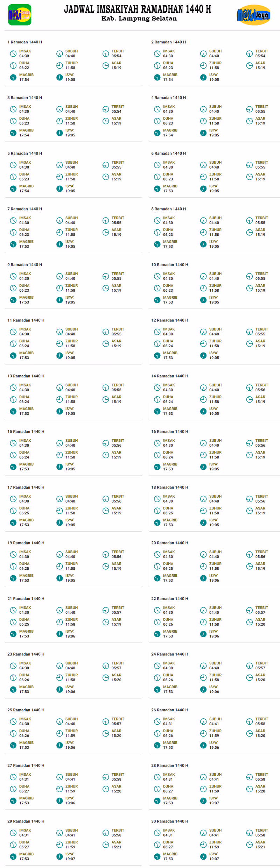Click the Maxi Reload logo at top left
The image size is (280, 868).
coord(20,15)
